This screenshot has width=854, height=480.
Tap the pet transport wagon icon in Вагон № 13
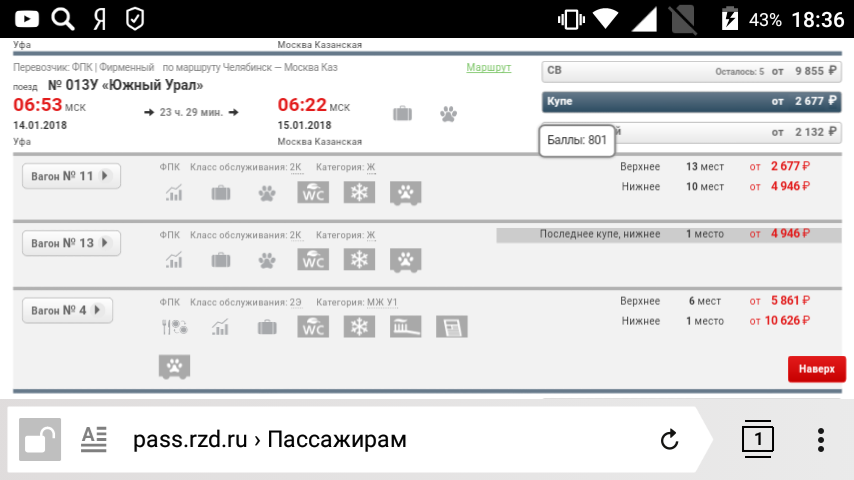[x=405, y=260]
